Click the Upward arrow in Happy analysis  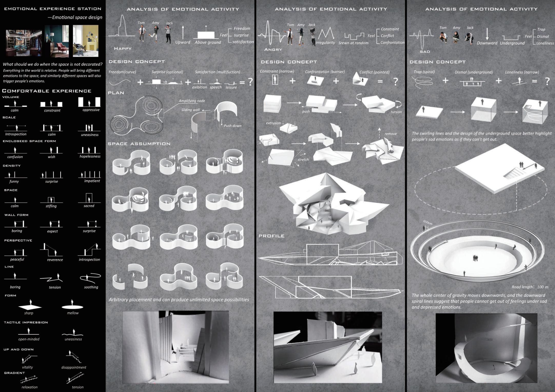[x=183, y=32]
